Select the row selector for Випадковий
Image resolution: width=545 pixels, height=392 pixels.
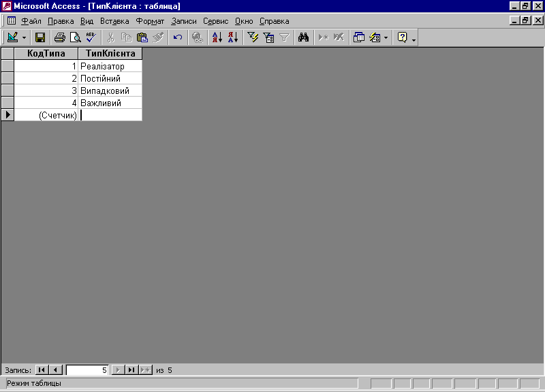(7, 91)
